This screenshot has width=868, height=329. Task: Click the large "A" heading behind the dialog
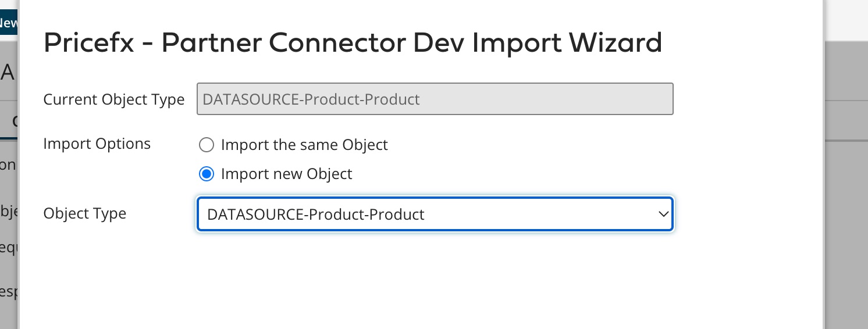click(8, 73)
